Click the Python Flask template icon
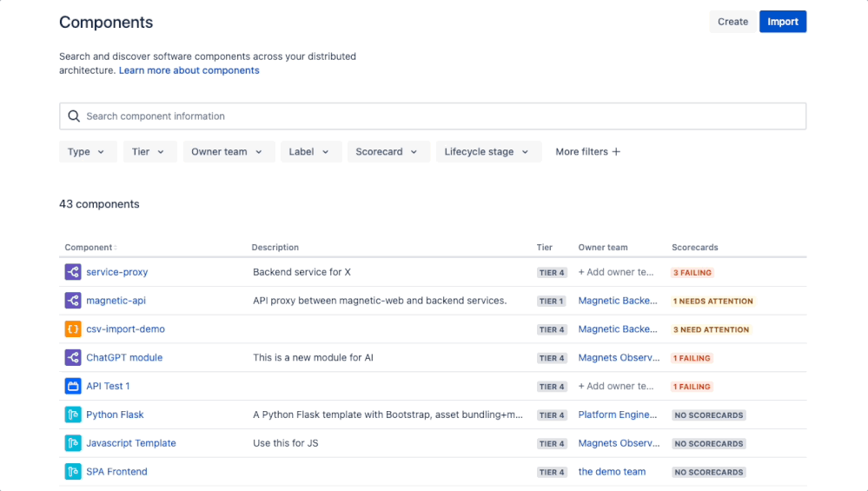 73,415
